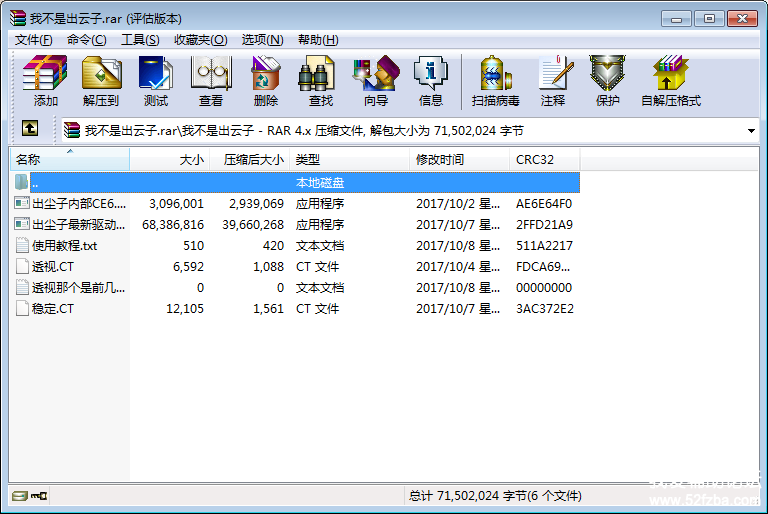The width and height of the screenshot is (768, 514).
Task: Close the WinRAR window
Action: point(742,19)
